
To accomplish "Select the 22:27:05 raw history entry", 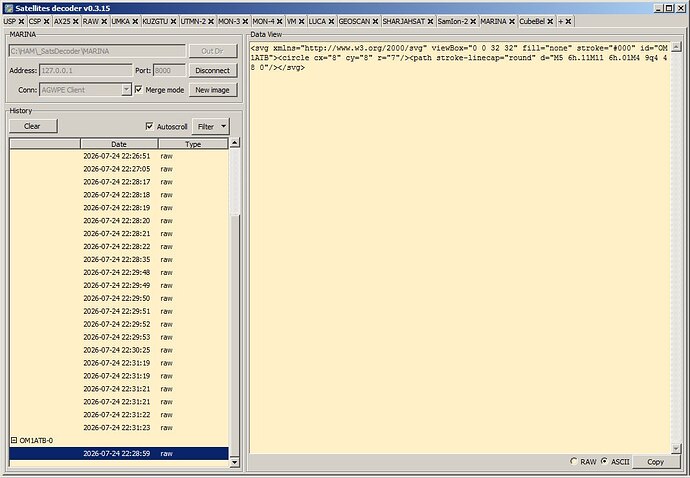I will pos(119,169).
